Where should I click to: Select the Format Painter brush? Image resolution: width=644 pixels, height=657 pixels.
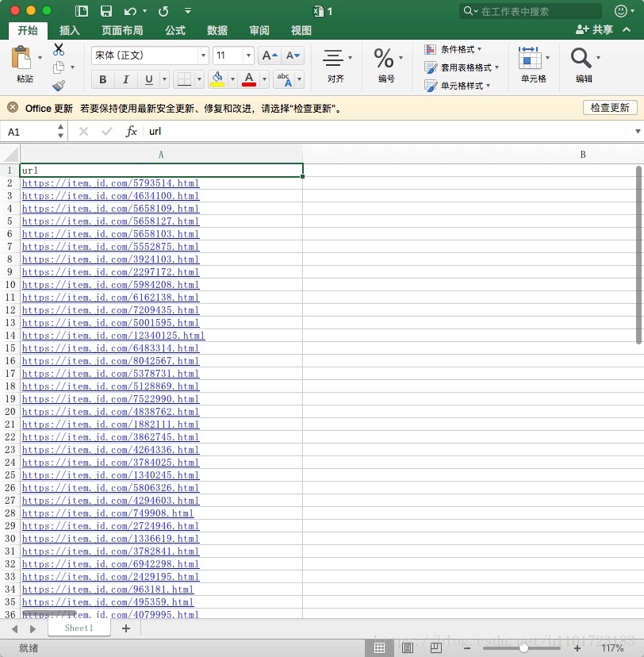point(59,86)
